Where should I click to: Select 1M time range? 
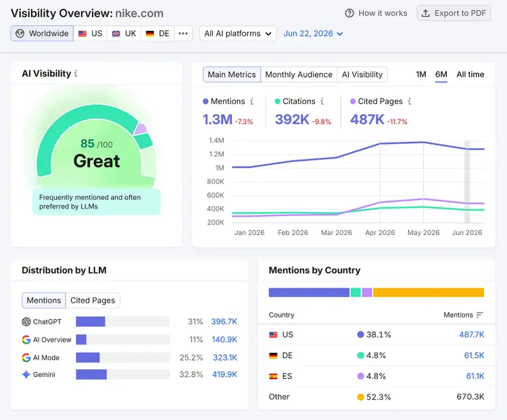(421, 75)
